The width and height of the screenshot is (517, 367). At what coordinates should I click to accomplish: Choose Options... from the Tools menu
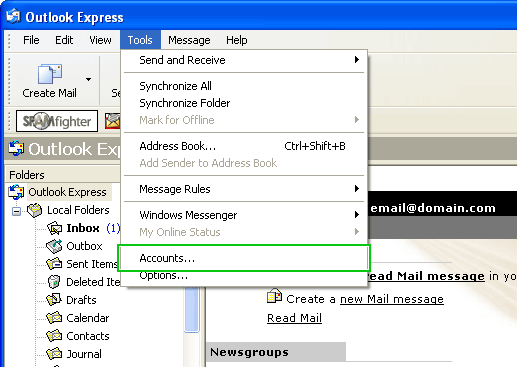[x=244, y=275]
